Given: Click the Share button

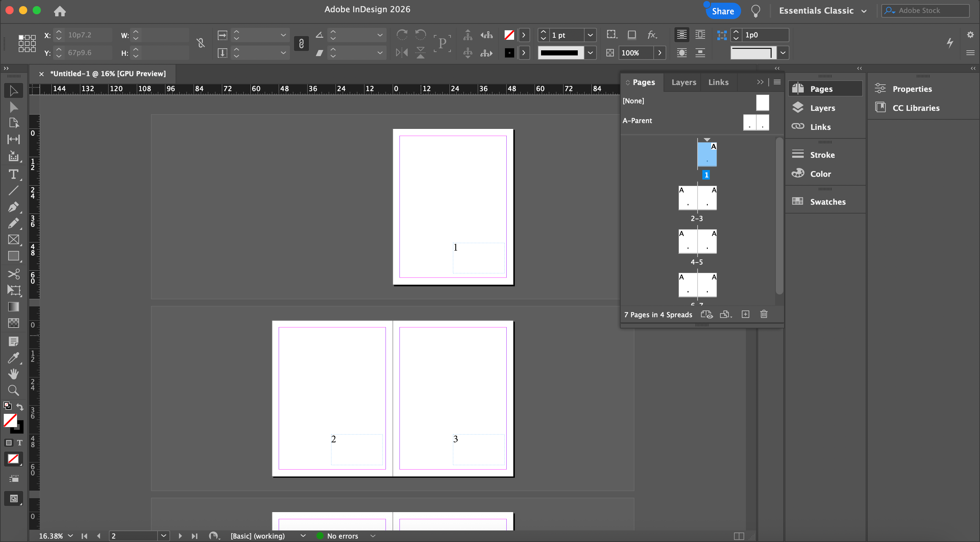Looking at the screenshot, I should pyautogui.click(x=722, y=11).
